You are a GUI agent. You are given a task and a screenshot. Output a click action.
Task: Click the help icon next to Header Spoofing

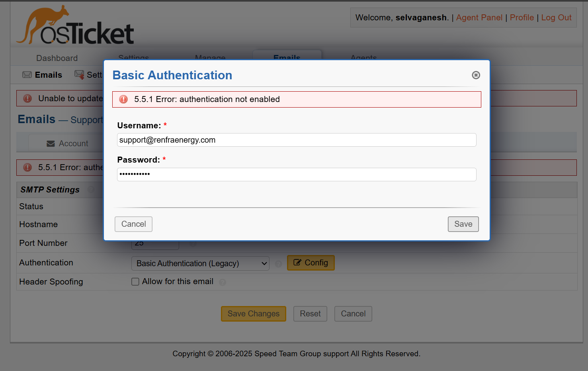[223, 283]
